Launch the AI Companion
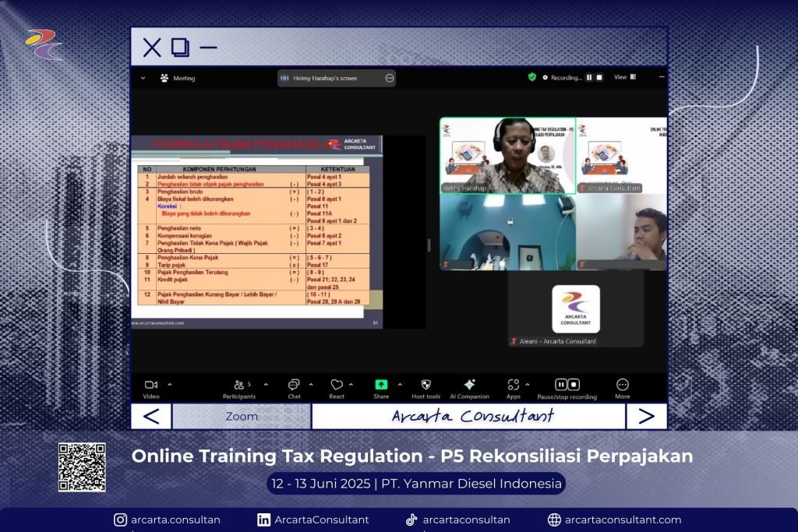 [x=469, y=385]
